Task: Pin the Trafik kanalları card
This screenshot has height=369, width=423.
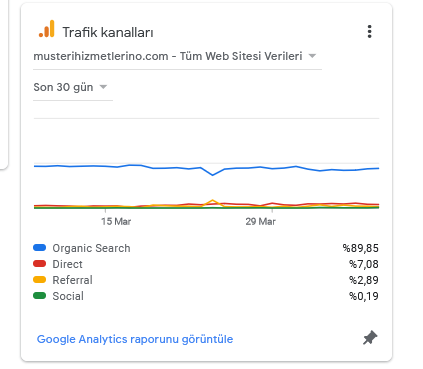Action: click(370, 338)
